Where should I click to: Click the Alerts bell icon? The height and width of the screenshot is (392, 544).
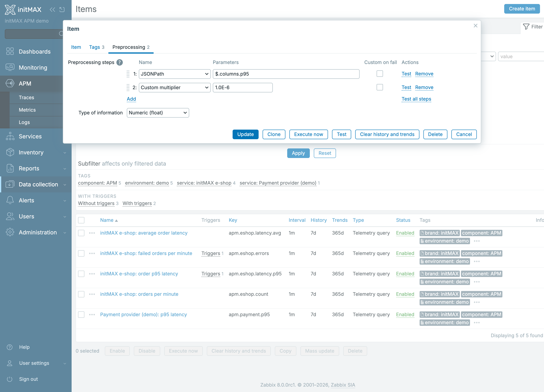[10, 200]
